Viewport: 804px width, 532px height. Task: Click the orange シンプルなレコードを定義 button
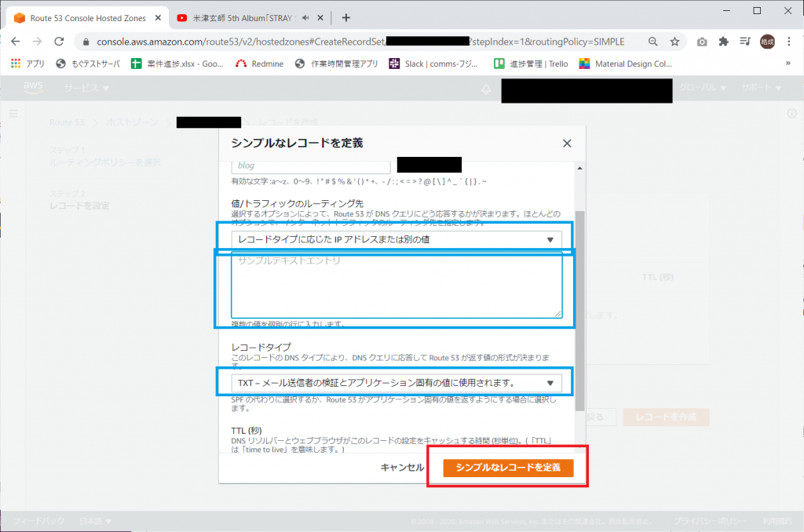[x=508, y=468]
